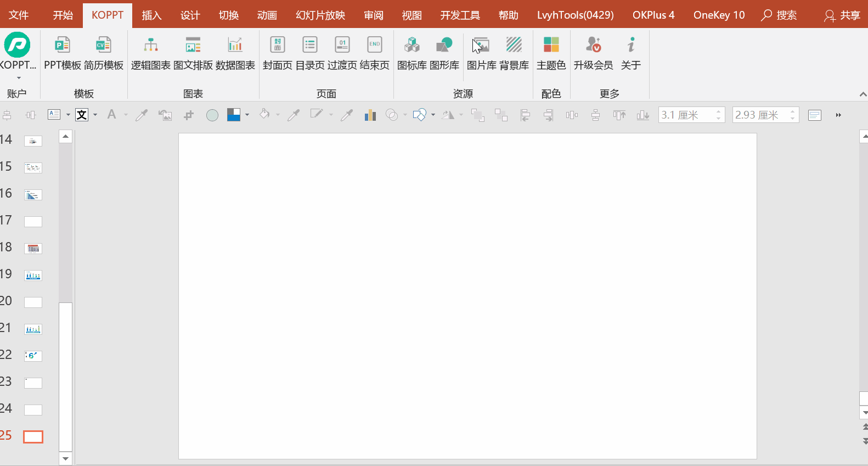Viewport: 868px width, 466px height.
Task: Expand the blue color swatch dropdown arrow
Action: [x=247, y=115]
